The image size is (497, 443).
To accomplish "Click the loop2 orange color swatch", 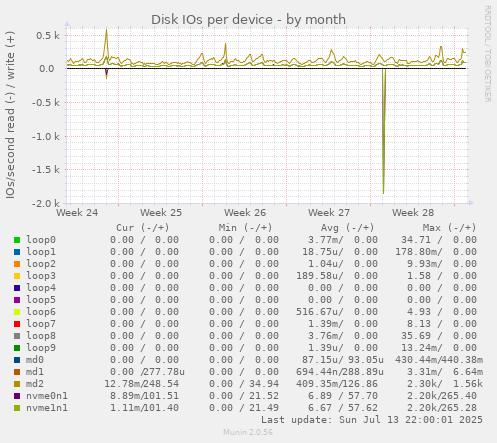I will pyautogui.click(x=17, y=264).
